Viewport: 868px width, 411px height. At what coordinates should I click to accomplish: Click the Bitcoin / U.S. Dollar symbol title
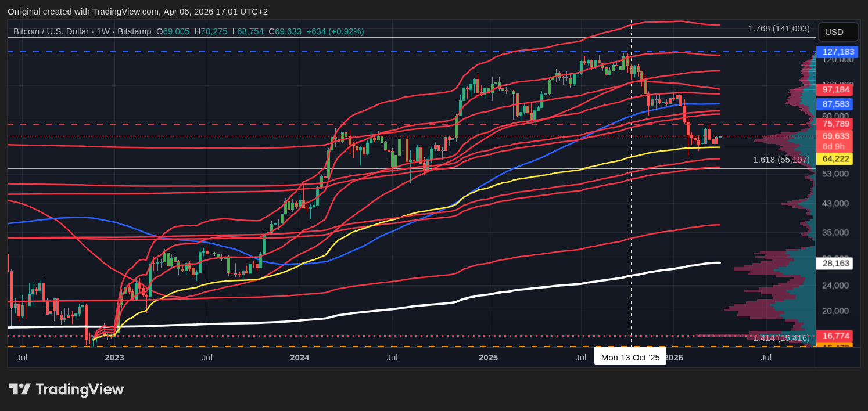pyautogui.click(x=51, y=31)
